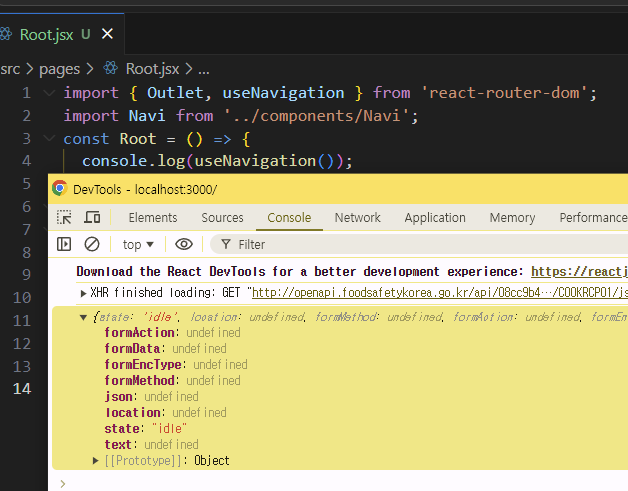This screenshot has width=628, height=491.
Task: Switch to the Network tab
Action: pyautogui.click(x=357, y=217)
